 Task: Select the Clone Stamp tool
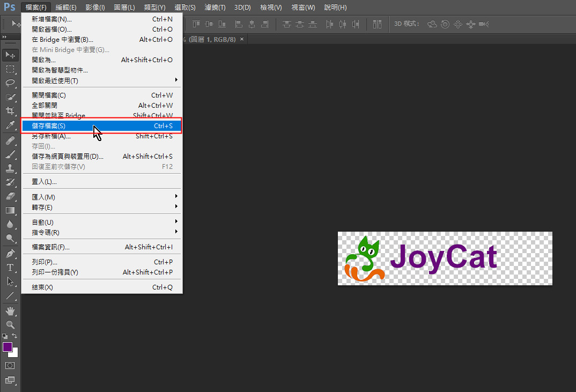(x=10, y=168)
